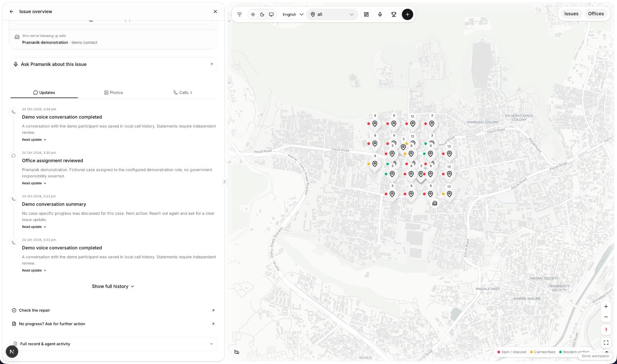The image size is (617, 364).
Task: Switch to Issues map view
Action: (x=571, y=13)
